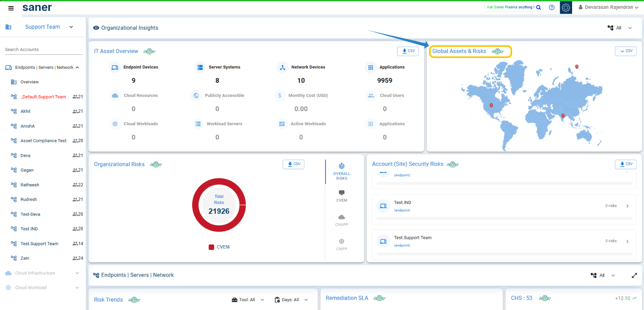Click the AI icon beside CHS : 53
The image size is (644, 310).
coord(545,298)
